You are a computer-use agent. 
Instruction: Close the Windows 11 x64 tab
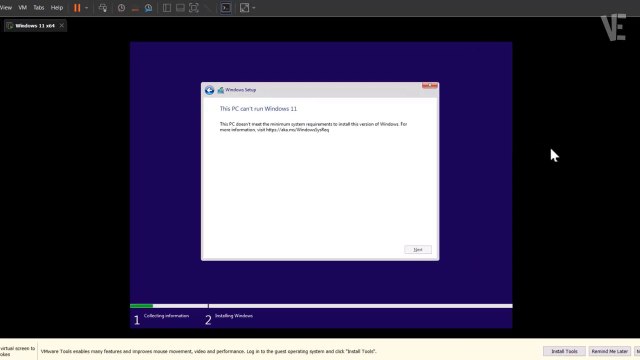(x=62, y=26)
